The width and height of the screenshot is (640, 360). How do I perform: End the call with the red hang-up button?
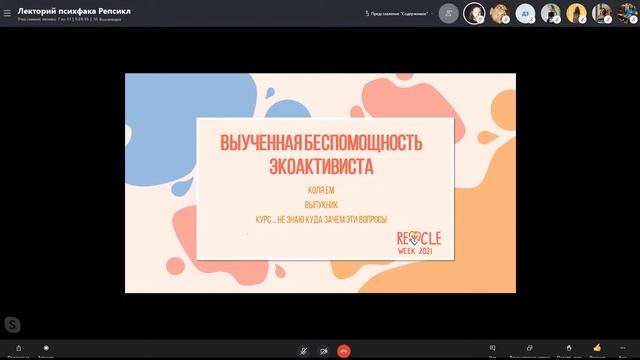coord(344,351)
